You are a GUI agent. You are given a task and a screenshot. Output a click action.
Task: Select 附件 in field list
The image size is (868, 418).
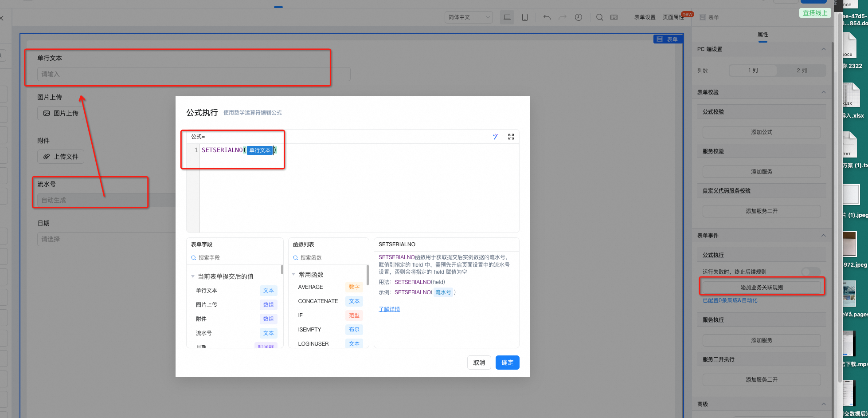point(235,319)
